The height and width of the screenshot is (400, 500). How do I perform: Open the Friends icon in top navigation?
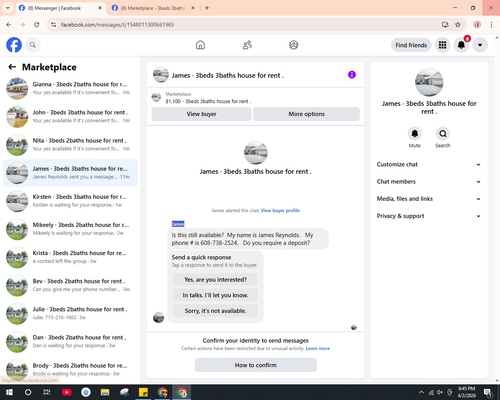point(247,45)
